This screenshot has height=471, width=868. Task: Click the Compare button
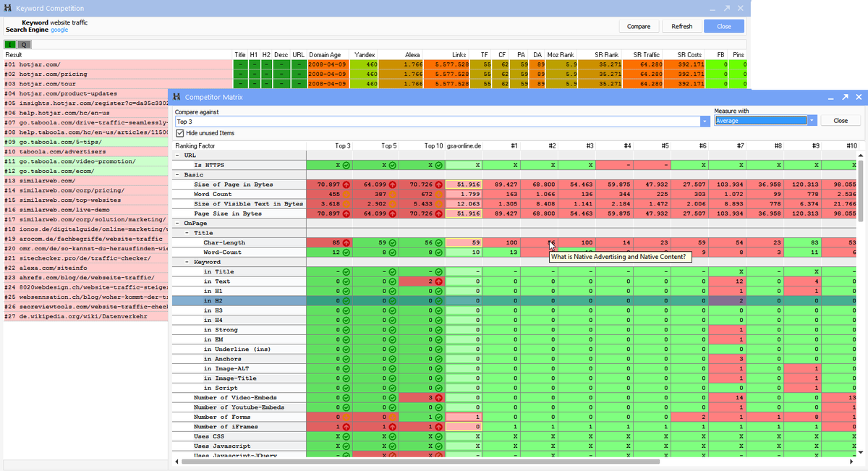pyautogui.click(x=639, y=25)
